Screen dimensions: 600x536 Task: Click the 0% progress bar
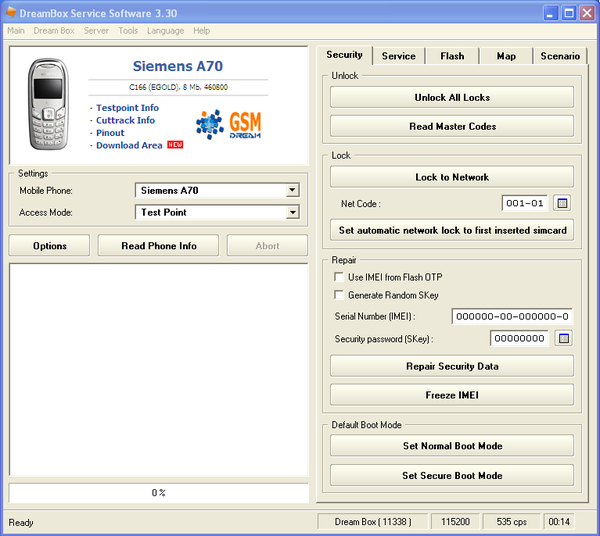158,493
